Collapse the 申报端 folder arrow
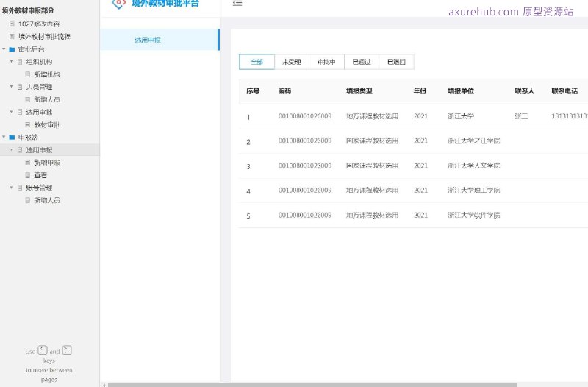The image size is (588, 387). click(4, 137)
